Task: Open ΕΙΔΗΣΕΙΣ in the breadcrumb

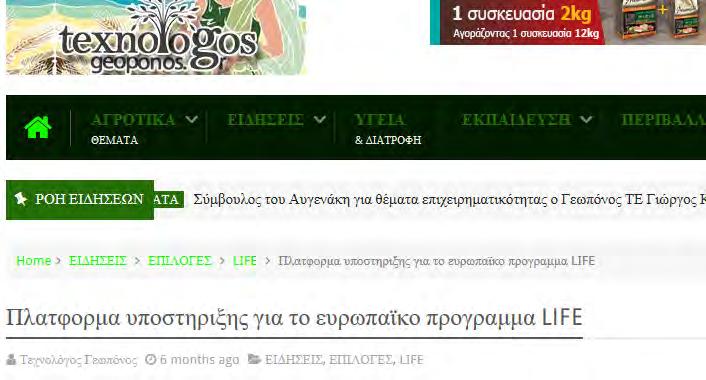Action: click(x=98, y=261)
